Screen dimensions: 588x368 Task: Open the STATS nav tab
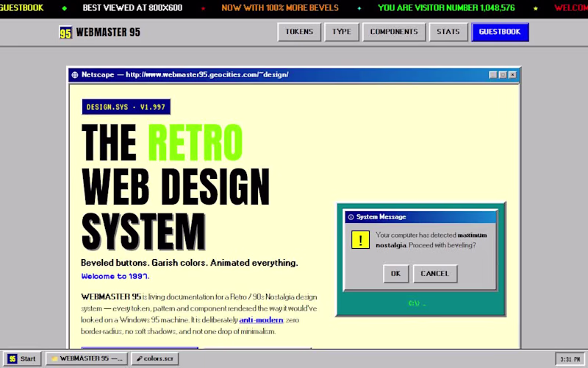pyautogui.click(x=448, y=32)
